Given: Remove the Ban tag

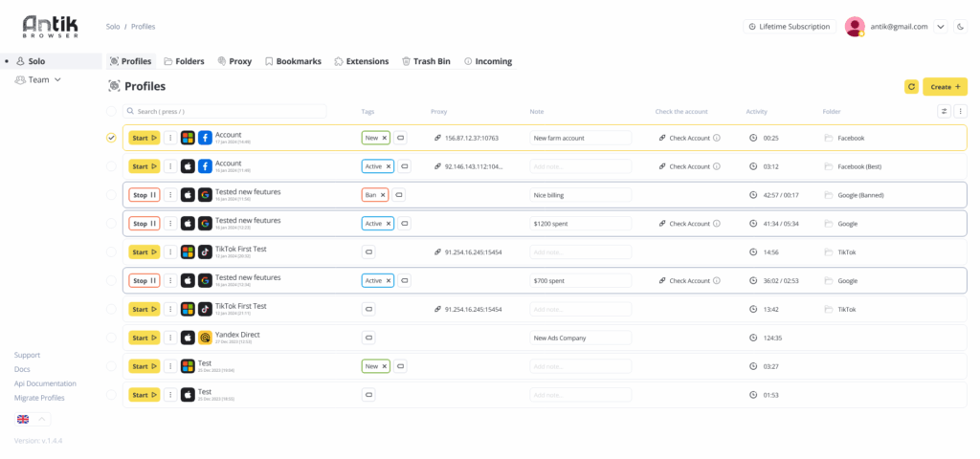Looking at the screenshot, I should [383, 195].
